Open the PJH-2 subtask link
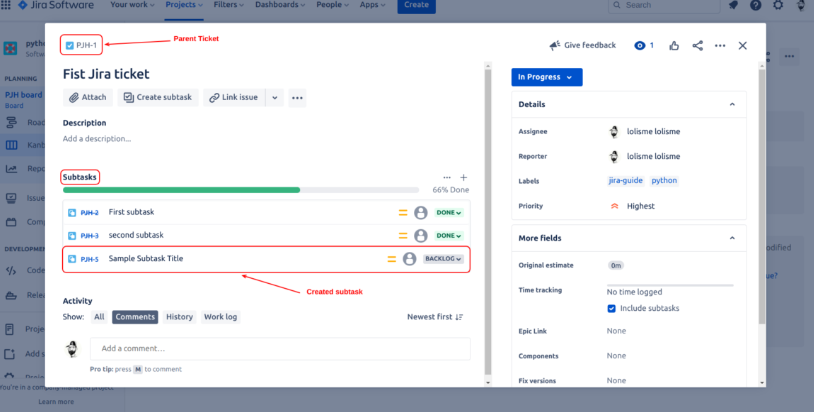The width and height of the screenshot is (814, 412). (x=89, y=213)
